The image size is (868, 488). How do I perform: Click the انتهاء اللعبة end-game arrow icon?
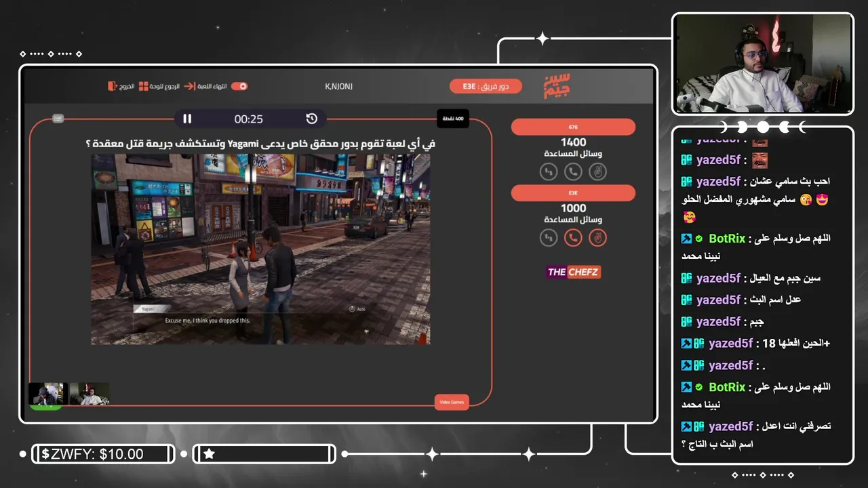190,86
